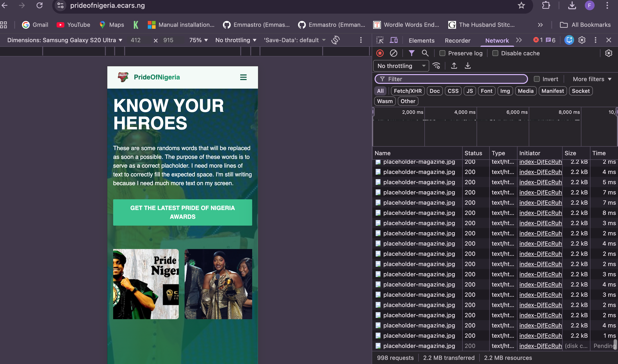Open the hamburger menu on PrideOfNigeria page

(x=243, y=77)
